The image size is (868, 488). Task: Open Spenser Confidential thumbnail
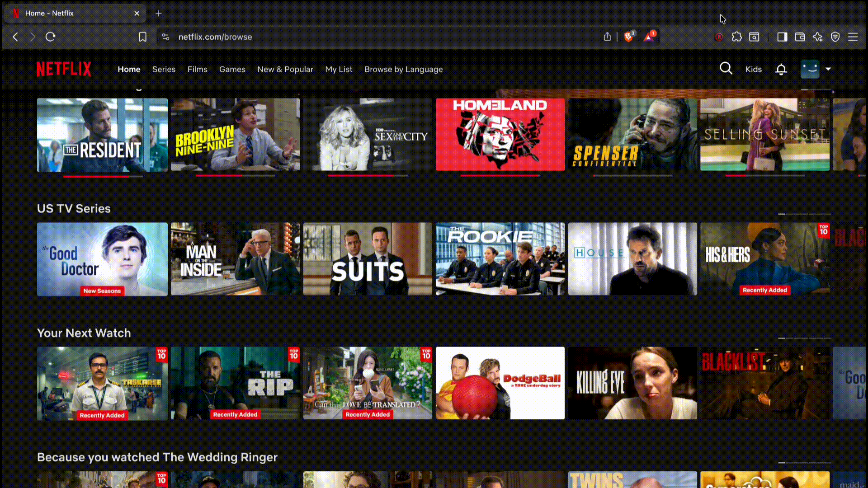[x=632, y=135]
